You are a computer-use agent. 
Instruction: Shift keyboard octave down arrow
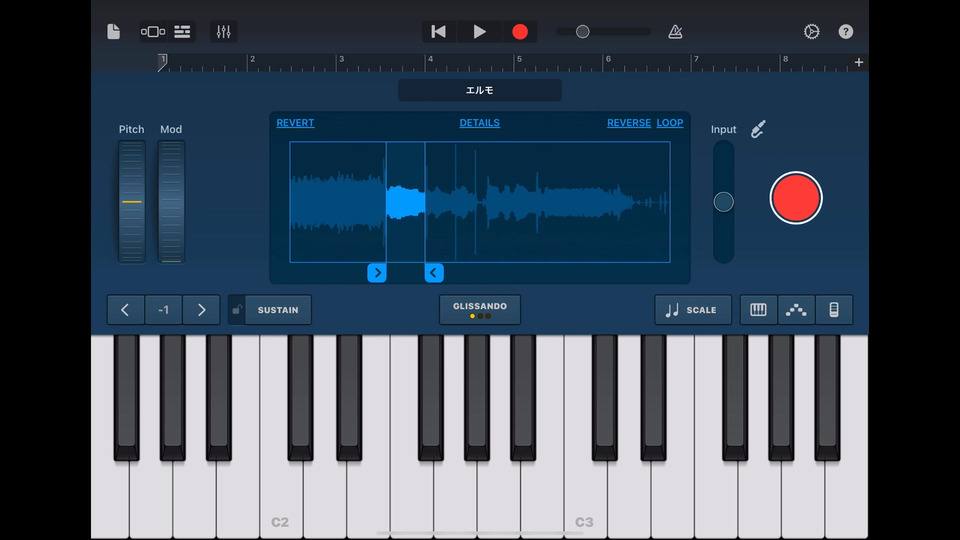pos(125,310)
